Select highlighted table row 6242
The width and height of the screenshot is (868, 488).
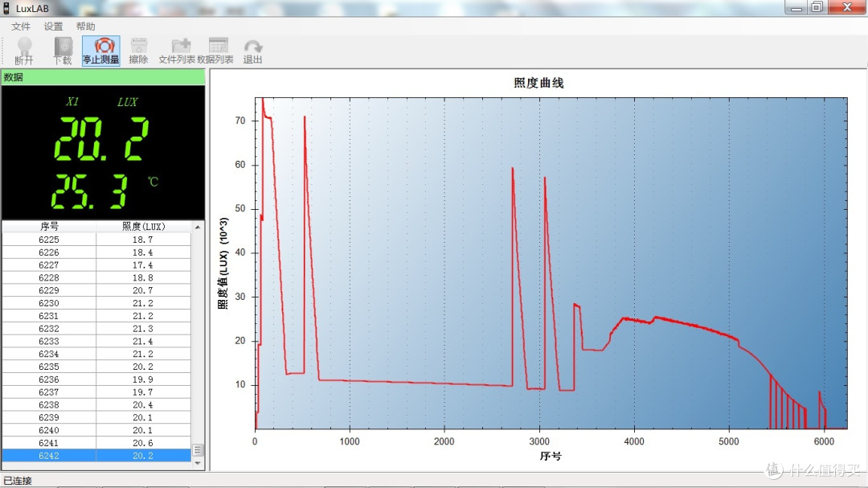[96, 456]
